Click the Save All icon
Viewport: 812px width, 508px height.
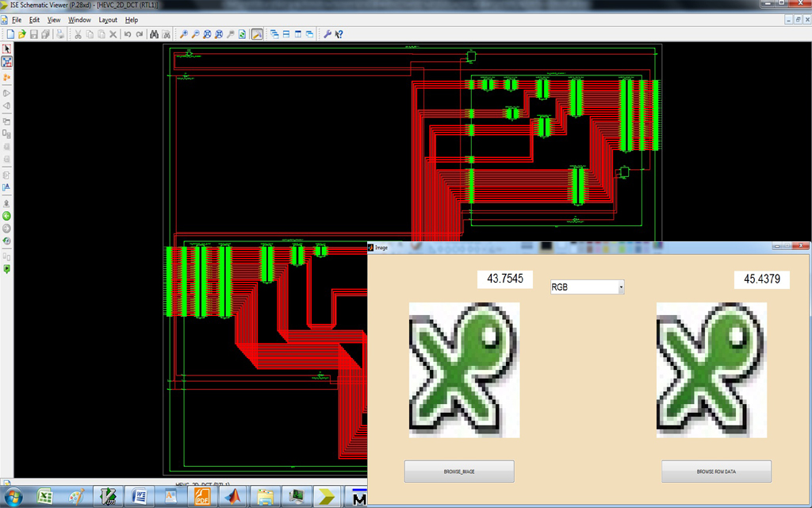[x=45, y=34]
